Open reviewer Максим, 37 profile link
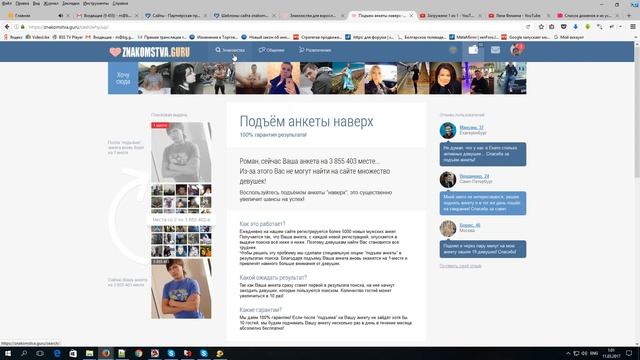 pyautogui.click(x=471, y=128)
